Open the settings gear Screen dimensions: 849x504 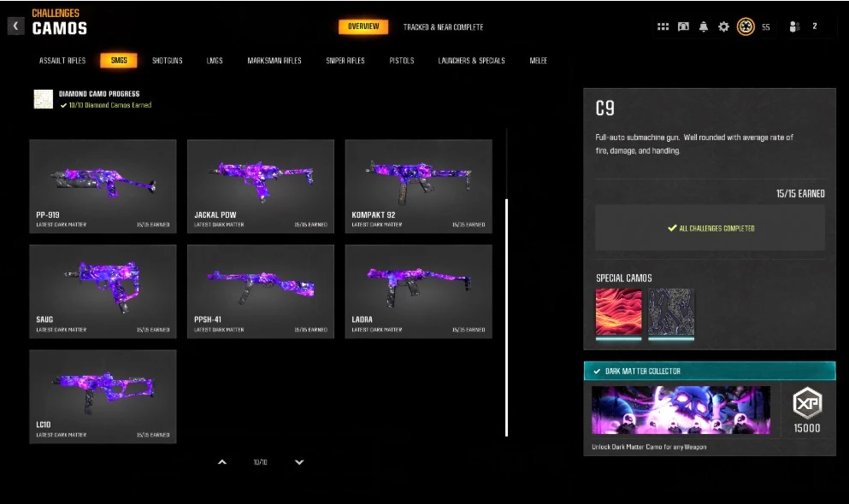click(723, 26)
